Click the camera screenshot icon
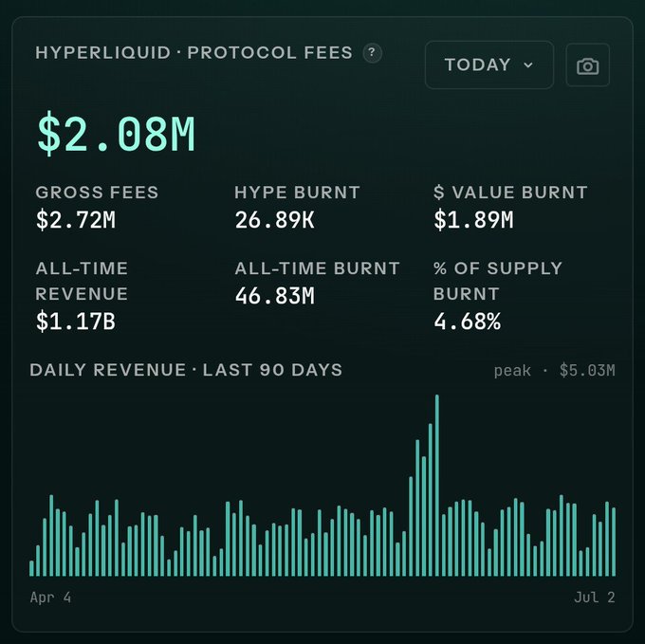Screen dimensions: 645x644 coord(587,65)
